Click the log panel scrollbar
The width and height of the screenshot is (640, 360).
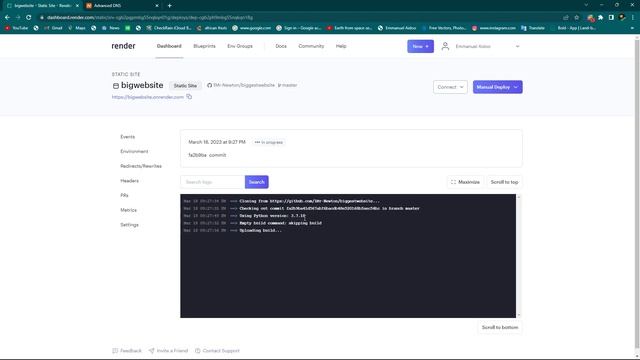[x=519, y=256]
